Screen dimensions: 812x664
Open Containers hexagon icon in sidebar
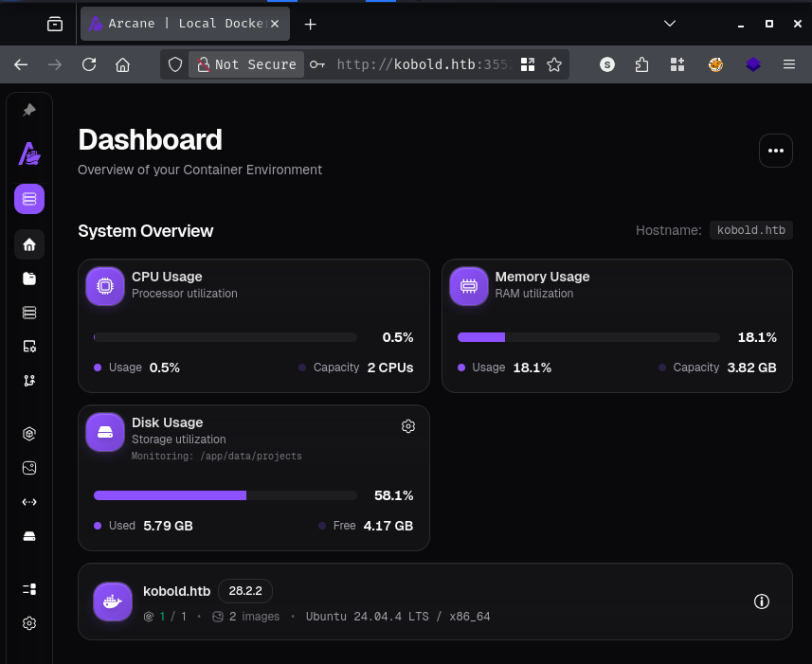point(29,434)
